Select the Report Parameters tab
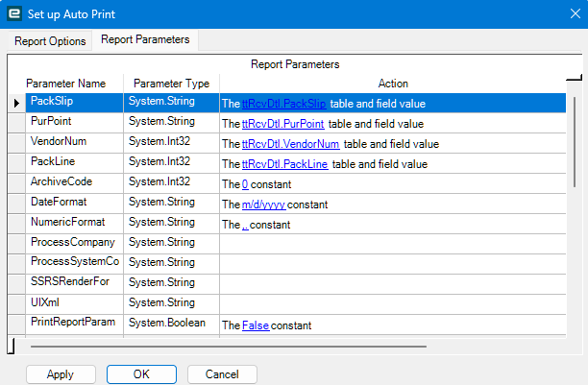 coord(145,40)
